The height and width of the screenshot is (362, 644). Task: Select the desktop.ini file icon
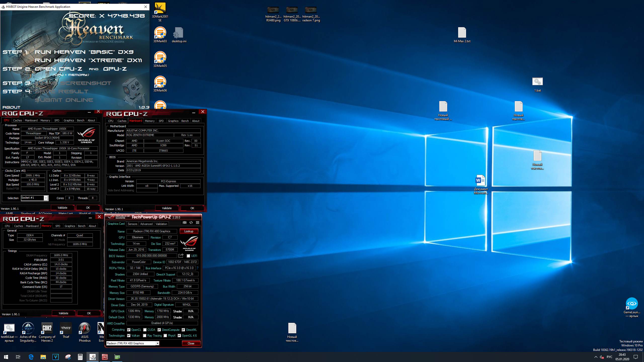tap(179, 35)
